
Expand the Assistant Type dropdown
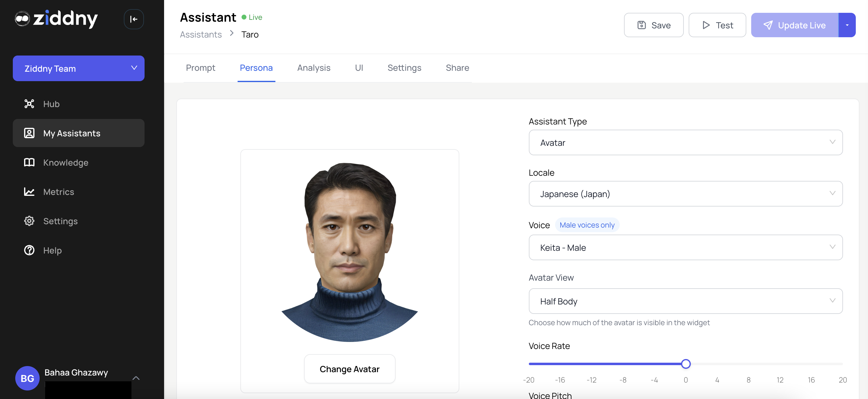(x=685, y=142)
